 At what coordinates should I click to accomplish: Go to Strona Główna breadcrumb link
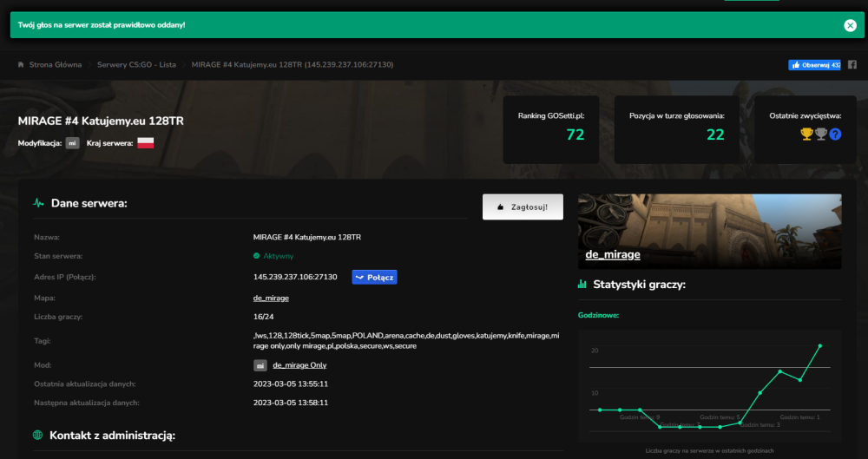pos(56,65)
